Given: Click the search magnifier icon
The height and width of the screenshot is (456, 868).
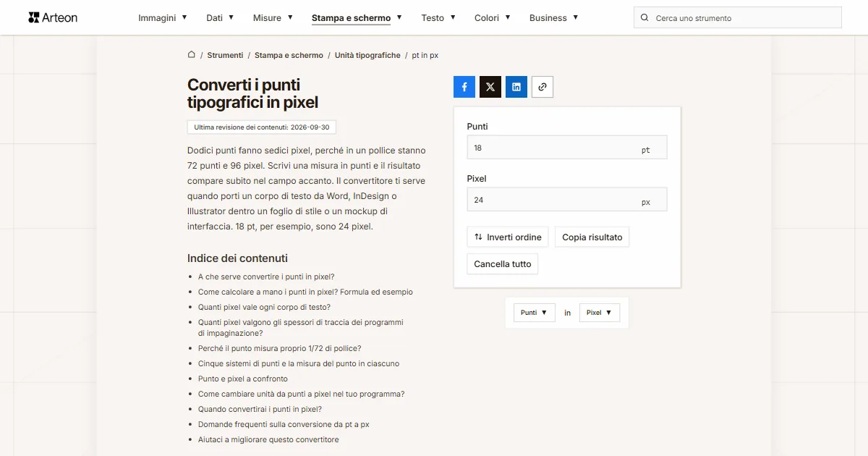Looking at the screenshot, I should (644, 18).
